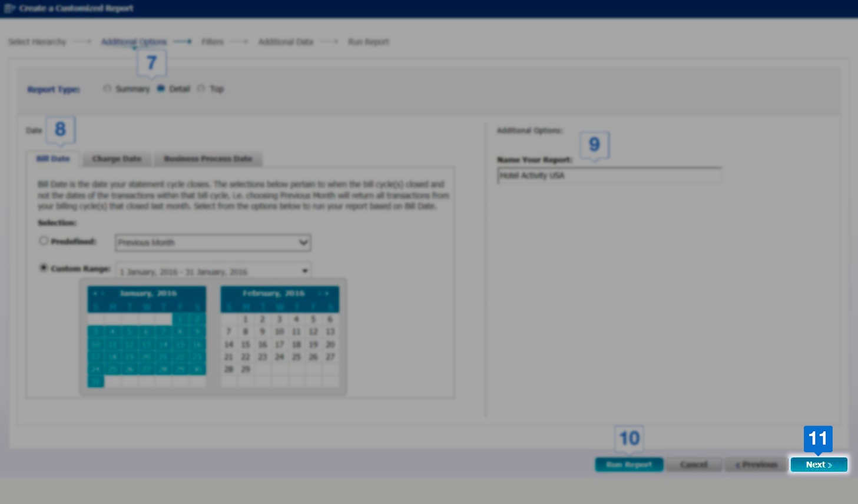Open the Additional Options wizard step
This screenshot has width=858, height=504.
pyautogui.click(x=134, y=42)
